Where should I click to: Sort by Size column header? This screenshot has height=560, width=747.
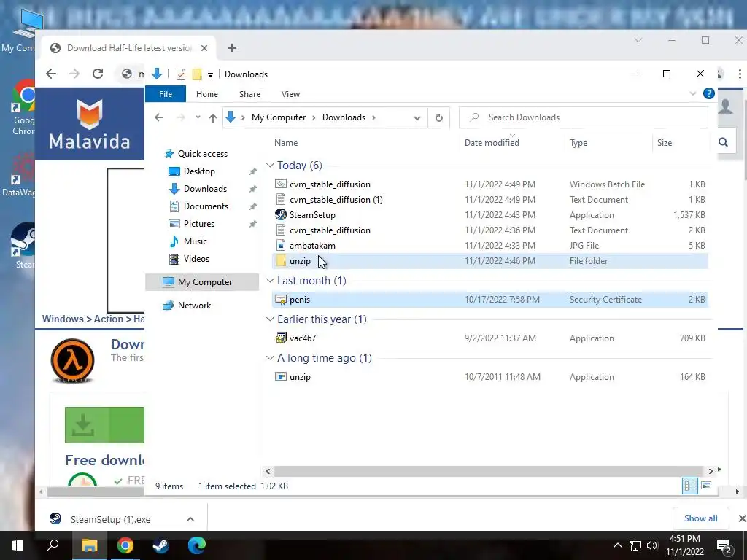pyautogui.click(x=664, y=143)
